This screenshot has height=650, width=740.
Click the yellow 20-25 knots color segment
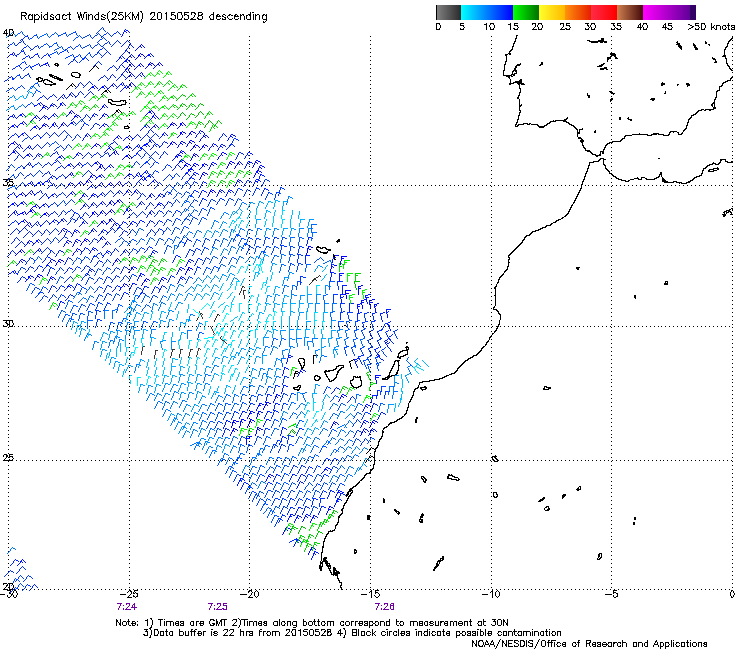tap(552, 12)
